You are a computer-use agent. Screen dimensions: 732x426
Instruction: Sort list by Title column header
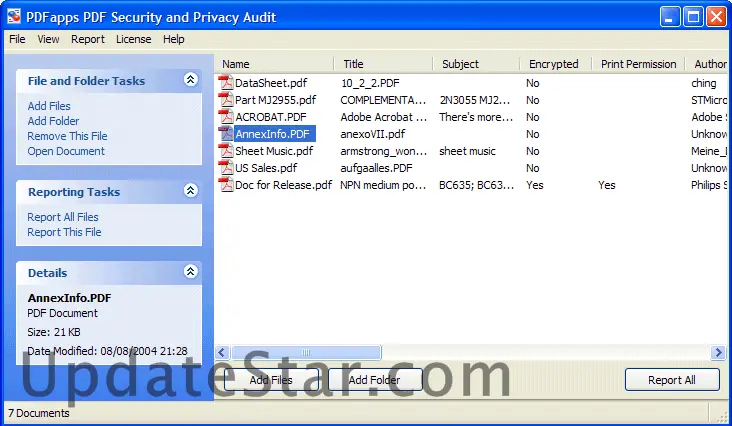click(x=384, y=64)
